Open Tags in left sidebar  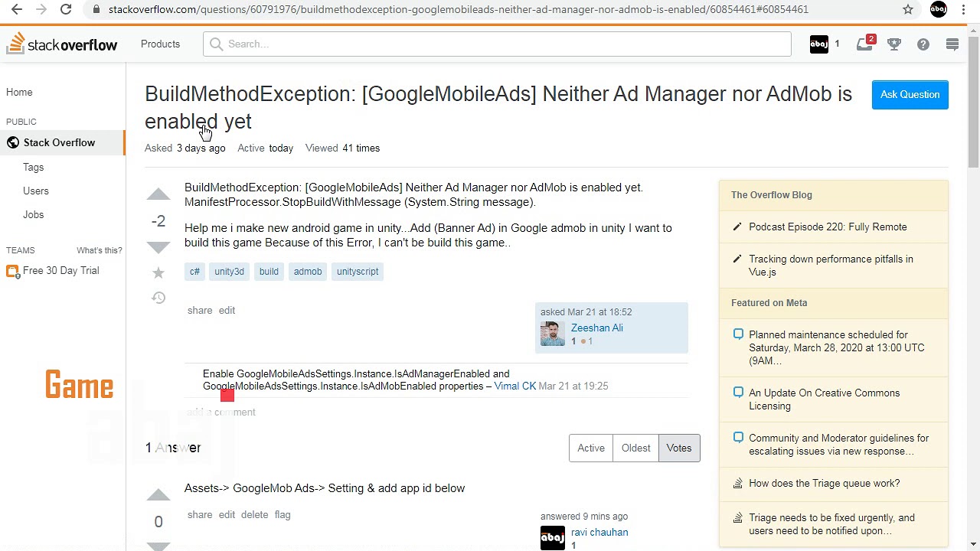(x=33, y=167)
